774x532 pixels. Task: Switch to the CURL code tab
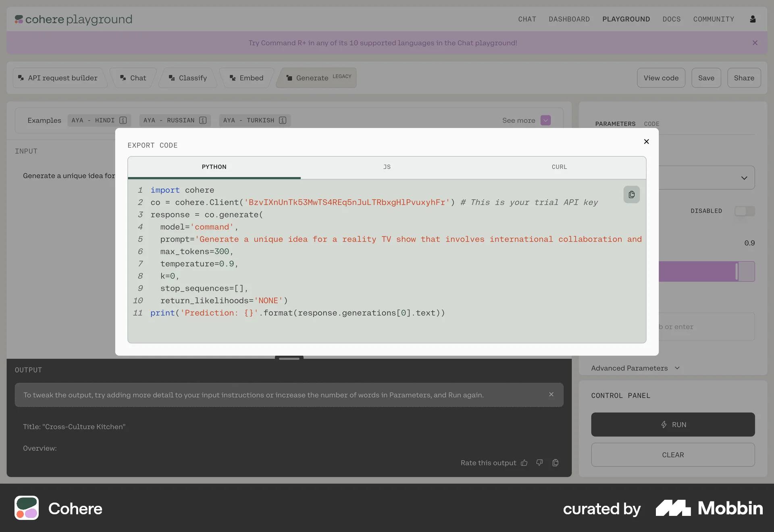[x=559, y=167]
